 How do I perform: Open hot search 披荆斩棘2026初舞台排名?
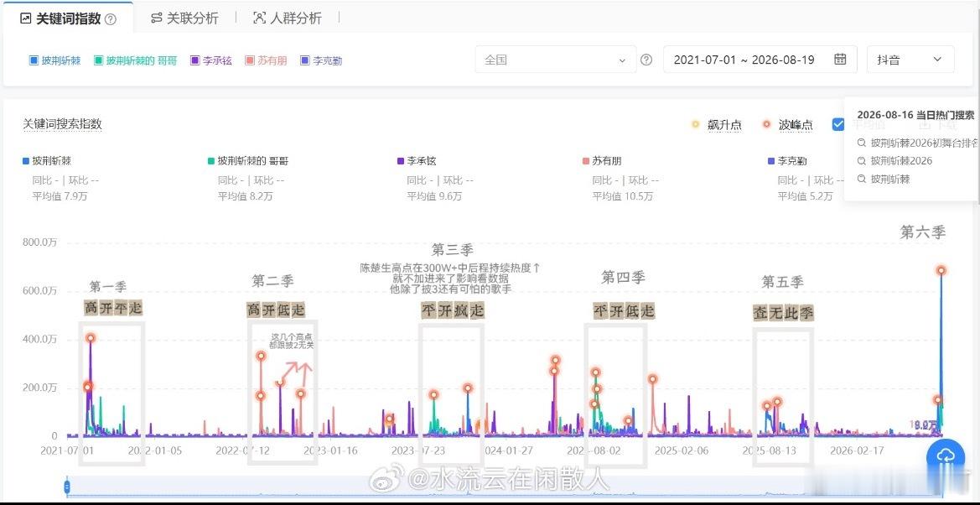(919, 143)
